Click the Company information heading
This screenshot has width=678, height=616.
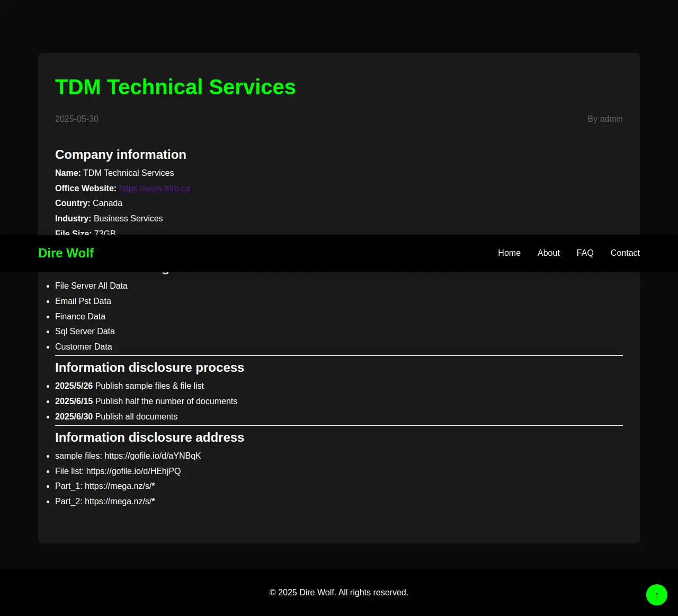point(121,155)
